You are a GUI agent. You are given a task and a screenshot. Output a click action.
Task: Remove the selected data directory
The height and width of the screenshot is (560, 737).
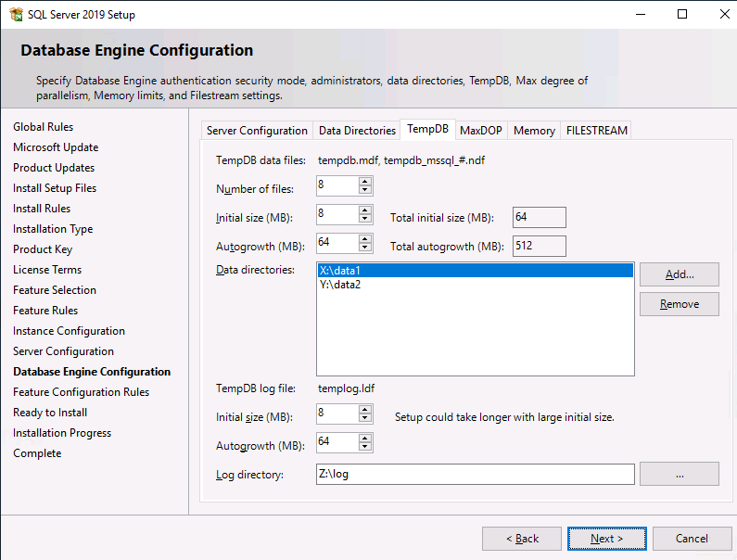[x=679, y=304]
